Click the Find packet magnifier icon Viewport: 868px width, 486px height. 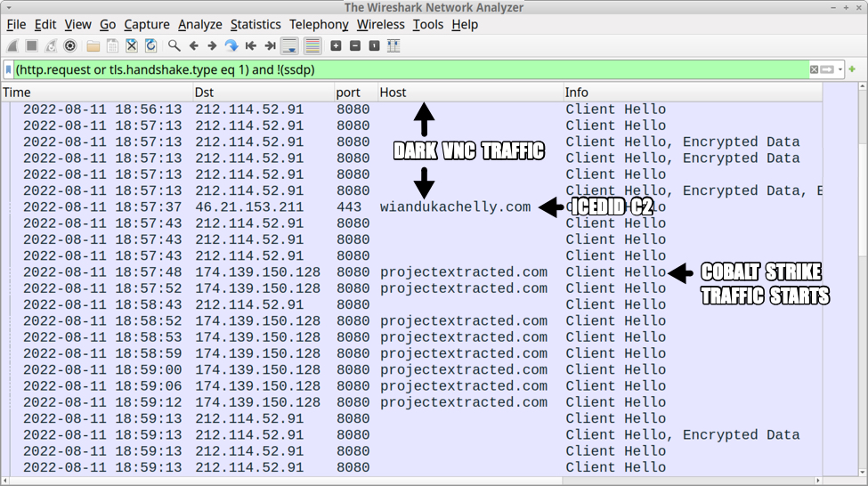174,45
